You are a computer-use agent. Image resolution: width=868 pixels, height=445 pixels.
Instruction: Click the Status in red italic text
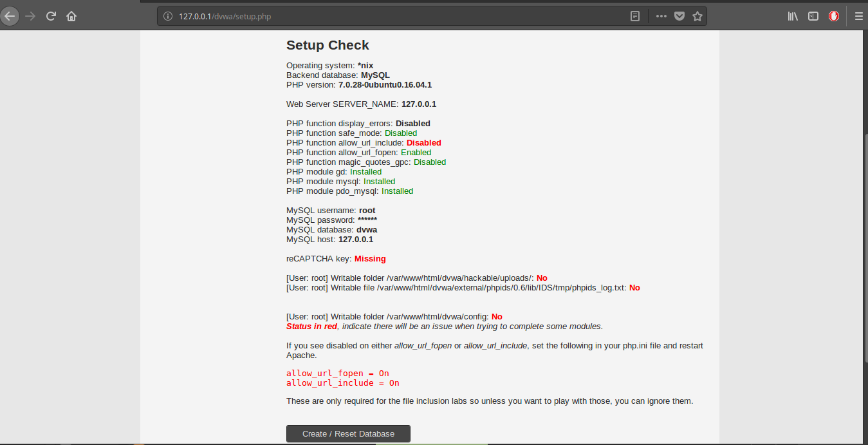click(x=311, y=326)
